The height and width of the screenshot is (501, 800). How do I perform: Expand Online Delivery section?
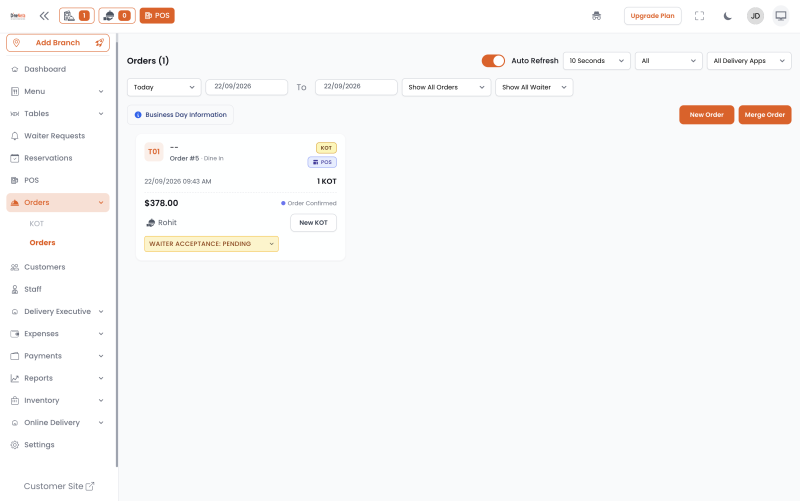58,422
